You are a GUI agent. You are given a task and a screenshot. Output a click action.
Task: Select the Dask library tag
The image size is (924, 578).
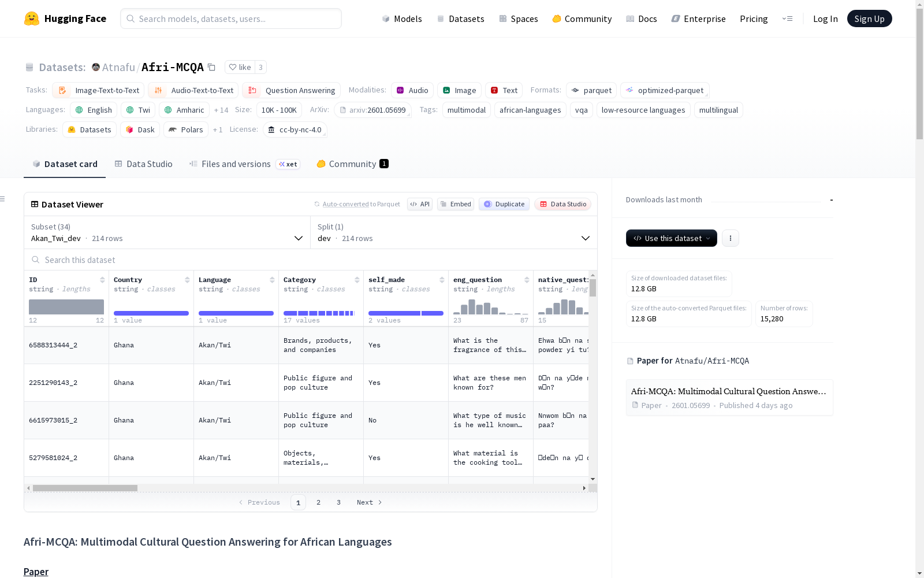click(140, 129)
